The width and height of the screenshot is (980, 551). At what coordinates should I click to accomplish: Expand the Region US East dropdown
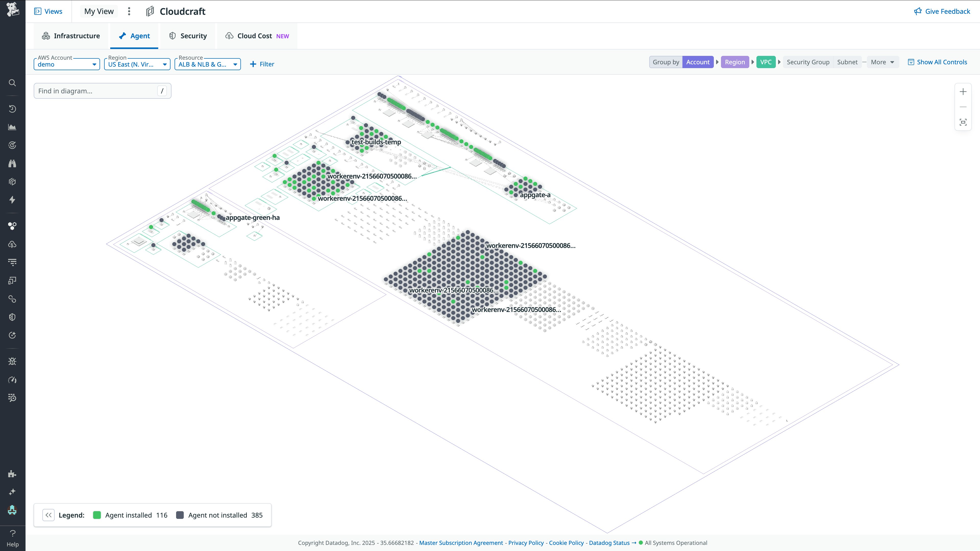point(137,64)
